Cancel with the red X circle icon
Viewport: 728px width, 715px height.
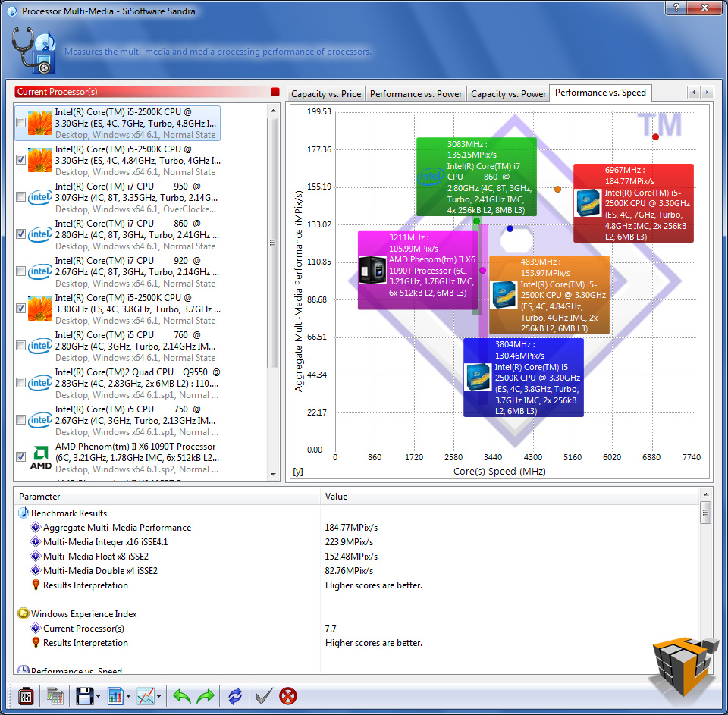(288, 696)
